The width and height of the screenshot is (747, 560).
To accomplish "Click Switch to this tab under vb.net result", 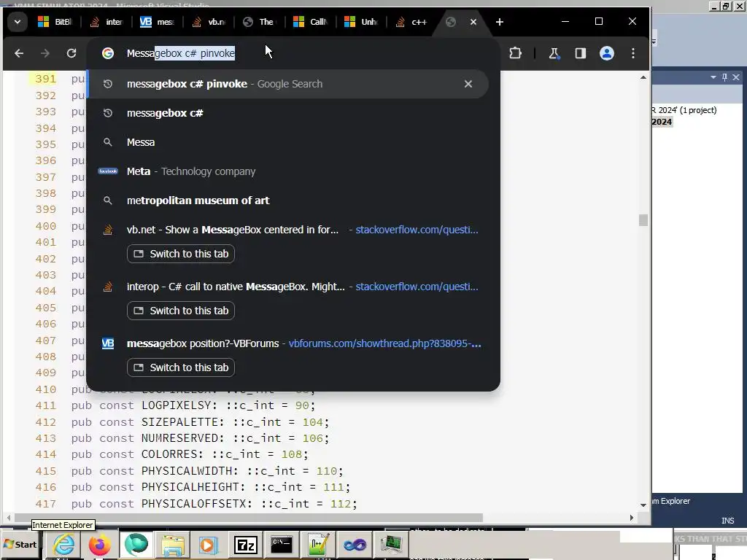I will (181, 254).
